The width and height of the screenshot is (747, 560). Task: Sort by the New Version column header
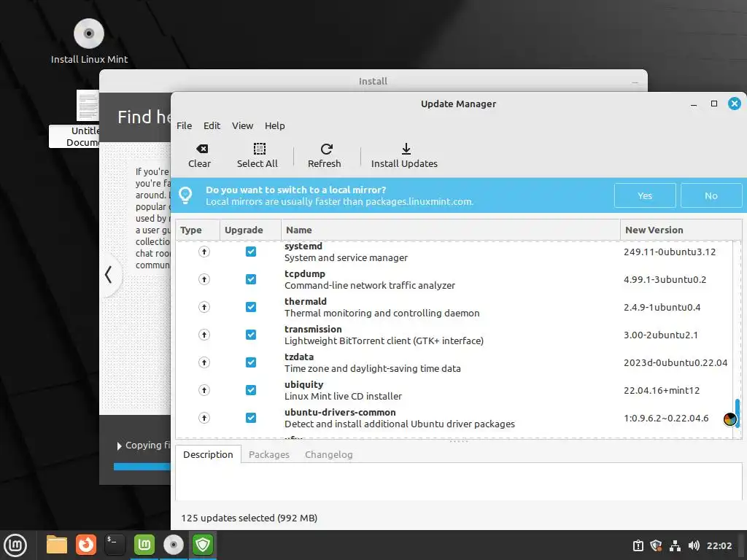[x=681, y=230]
